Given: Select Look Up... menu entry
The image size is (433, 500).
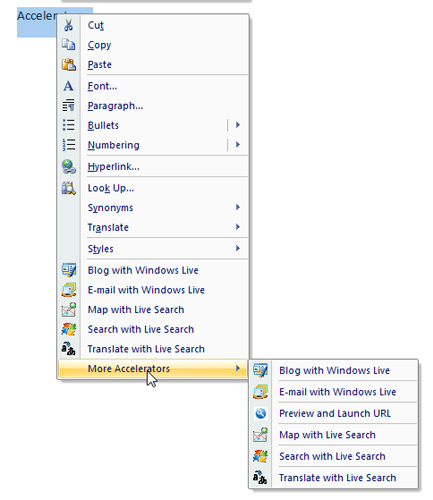Looking at the screenshot, I should (153, 188).
